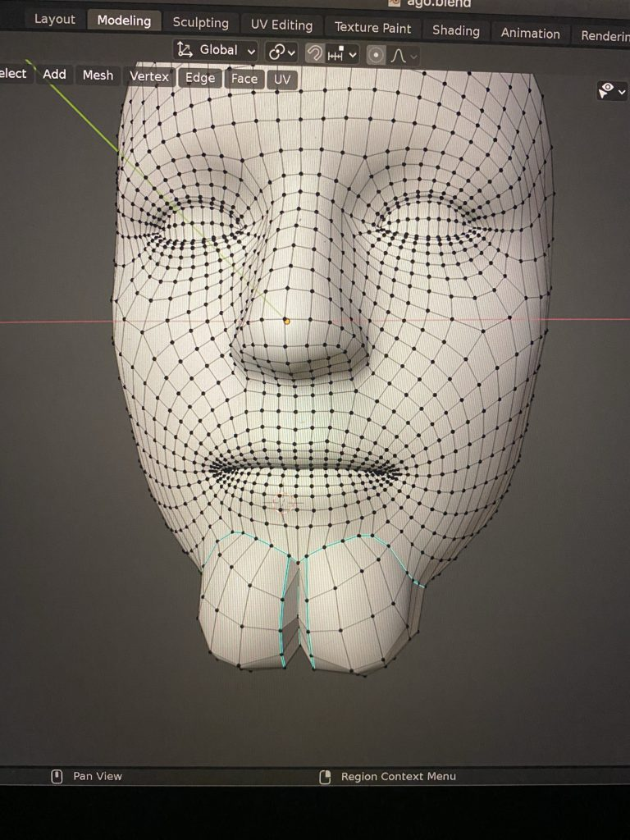The width and height of the screenshot is (630, 840).
Task: Open the UV Editing workspace tab
Action: (281, 25)
